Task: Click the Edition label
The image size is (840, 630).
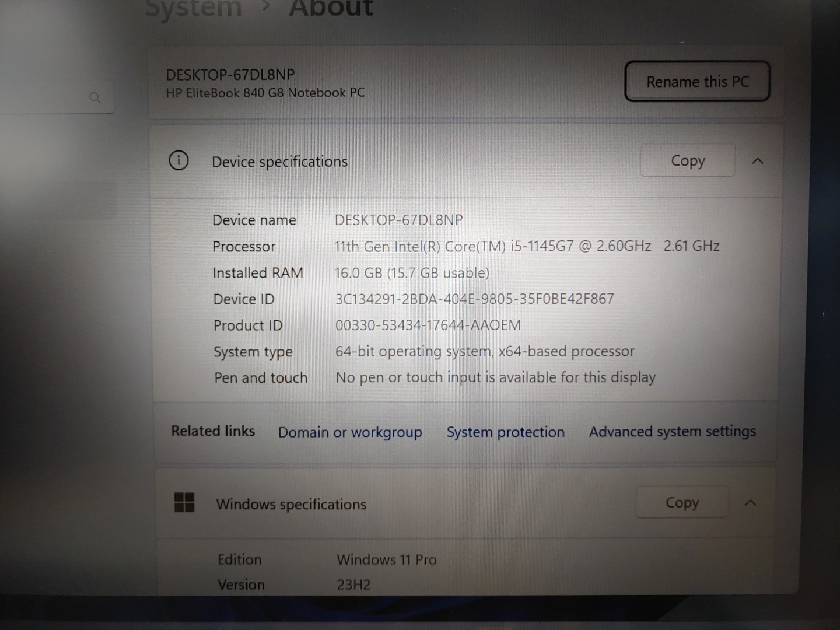Action: tap(240, 559)
